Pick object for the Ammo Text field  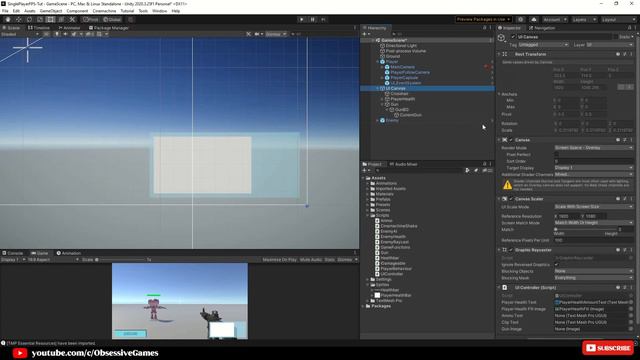coord(631,316)
